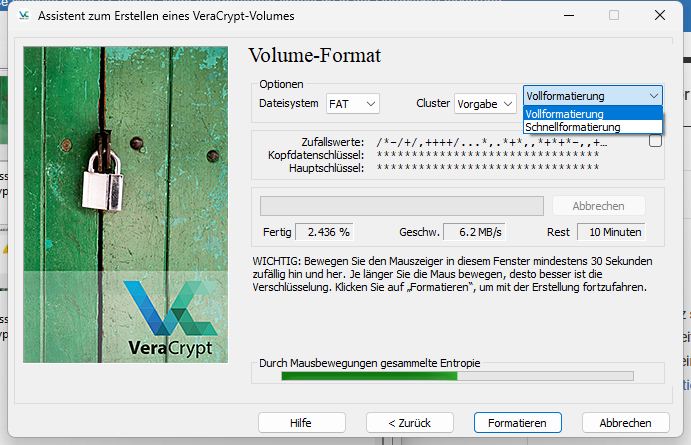This screenshot has width=691, height=445.
Task: Go back with the < Zurück button
Action: click(x=409, y=423)
